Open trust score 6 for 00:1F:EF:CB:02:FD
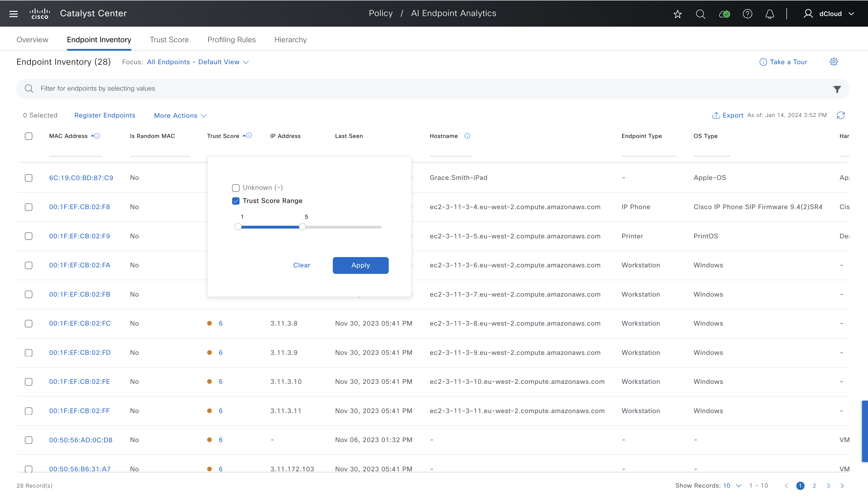Viewport: 868px width, 499px height. tap(221, 353)
